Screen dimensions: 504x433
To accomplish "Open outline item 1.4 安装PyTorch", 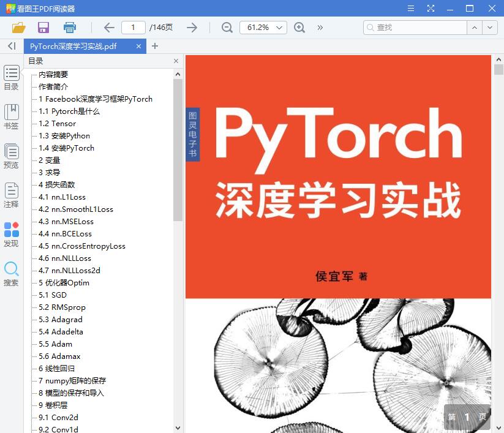I will click(66, 148).
